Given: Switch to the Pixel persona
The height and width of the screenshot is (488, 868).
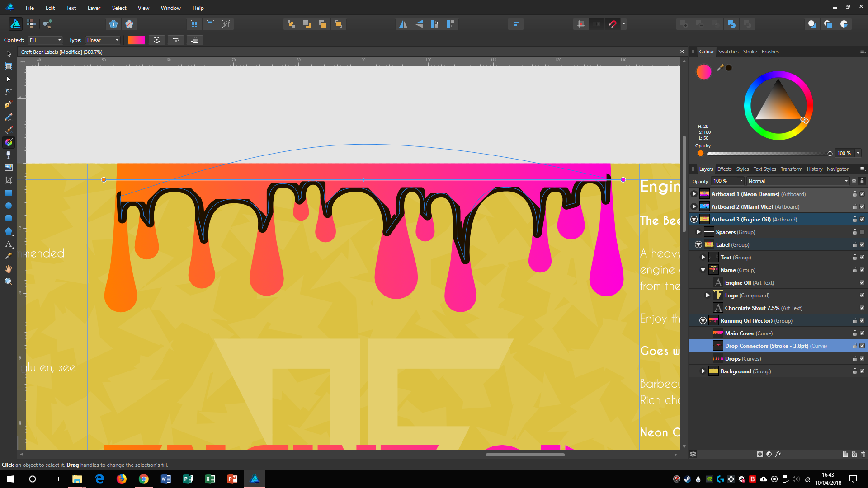Looking at the screenshot, I should (31, 24).
